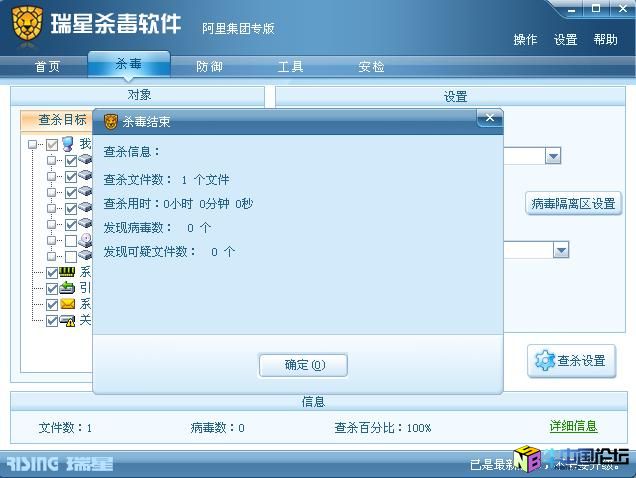Click 查杀文件数: 1 个文件 line

coord(166,180)
